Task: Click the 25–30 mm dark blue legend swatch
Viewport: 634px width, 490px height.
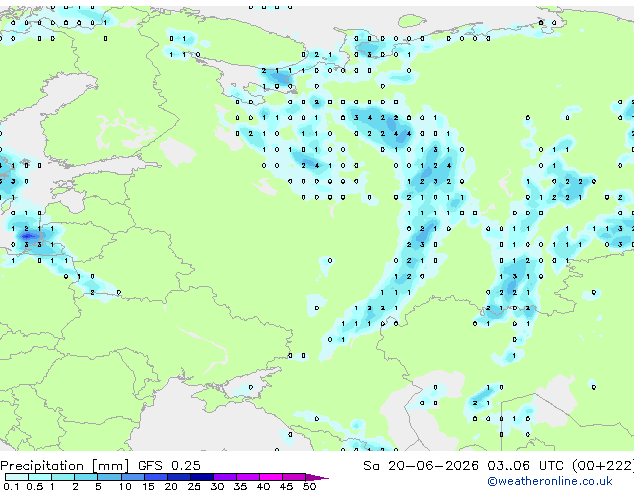Action: pyautogui.click(x=201, y=477)
